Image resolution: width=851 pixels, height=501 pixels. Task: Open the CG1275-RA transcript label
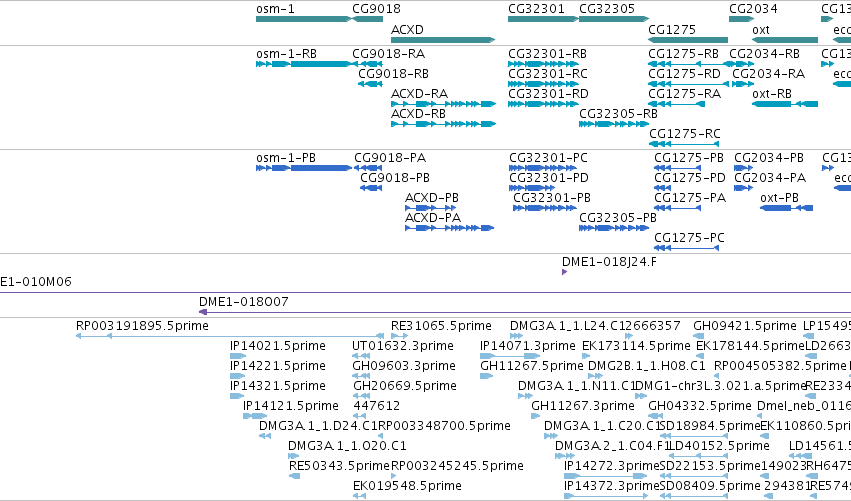tap(684, 94)
